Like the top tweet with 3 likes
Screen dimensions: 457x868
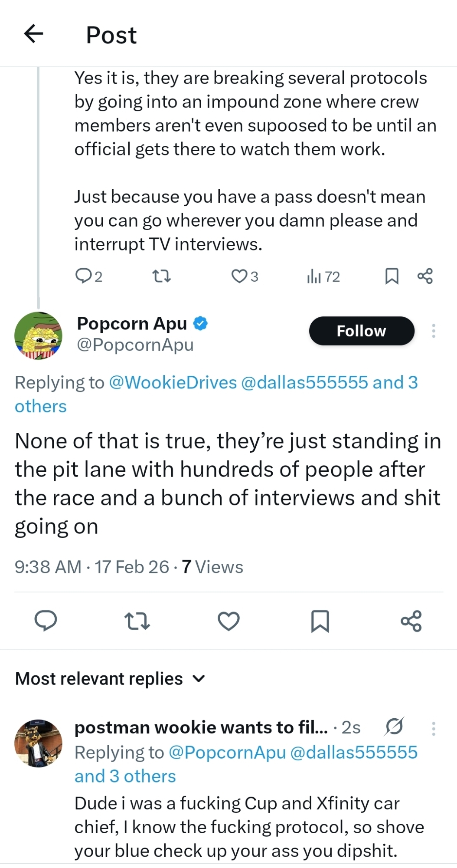click(239, 276)
